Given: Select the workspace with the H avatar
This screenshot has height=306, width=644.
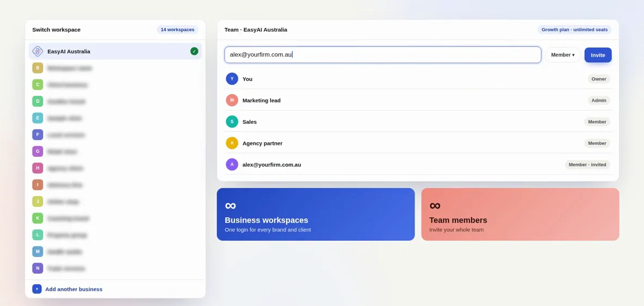Looking at the screenshot, I should [x=115, y=168].
